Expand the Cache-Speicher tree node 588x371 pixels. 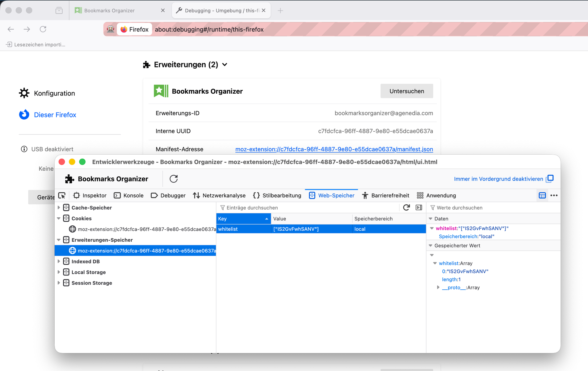point(59,207)
